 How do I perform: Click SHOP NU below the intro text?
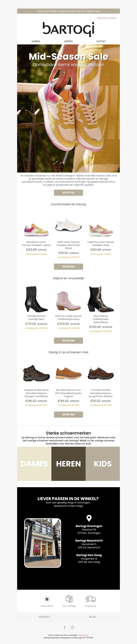pyautogui.click(x=68, y=193)
